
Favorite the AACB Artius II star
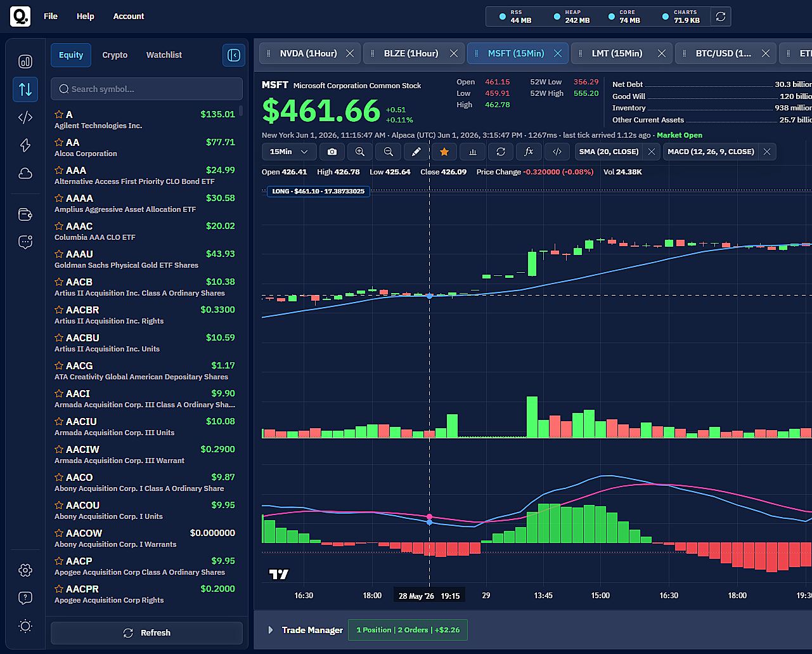point(59,282)
